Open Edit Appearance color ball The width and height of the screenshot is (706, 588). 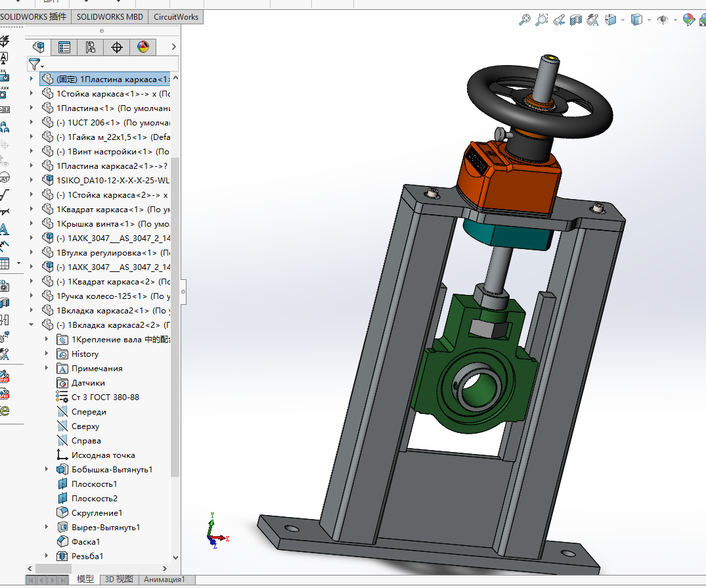click(688, 20)
